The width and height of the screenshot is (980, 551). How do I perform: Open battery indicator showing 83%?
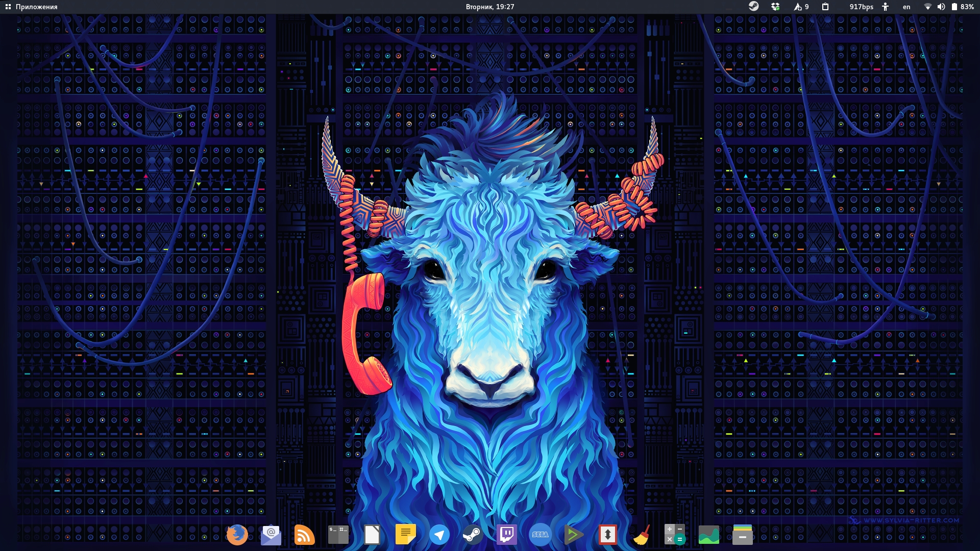point(962,7)
